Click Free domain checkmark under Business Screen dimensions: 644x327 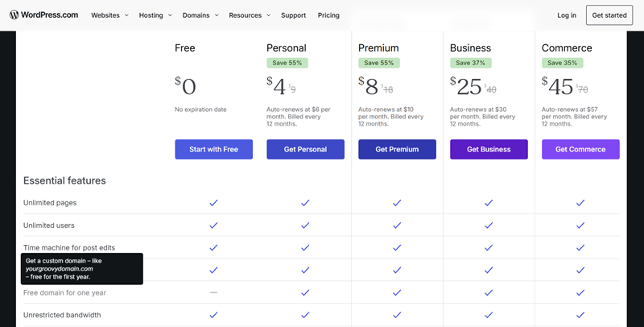tap(489, 292)
